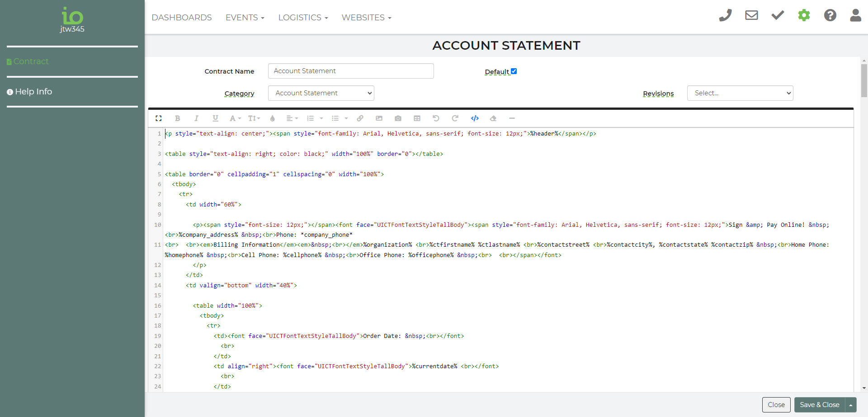Click the checkmark tasks icon
This screenshot has width=868, height=417.
tap(778, 15)
